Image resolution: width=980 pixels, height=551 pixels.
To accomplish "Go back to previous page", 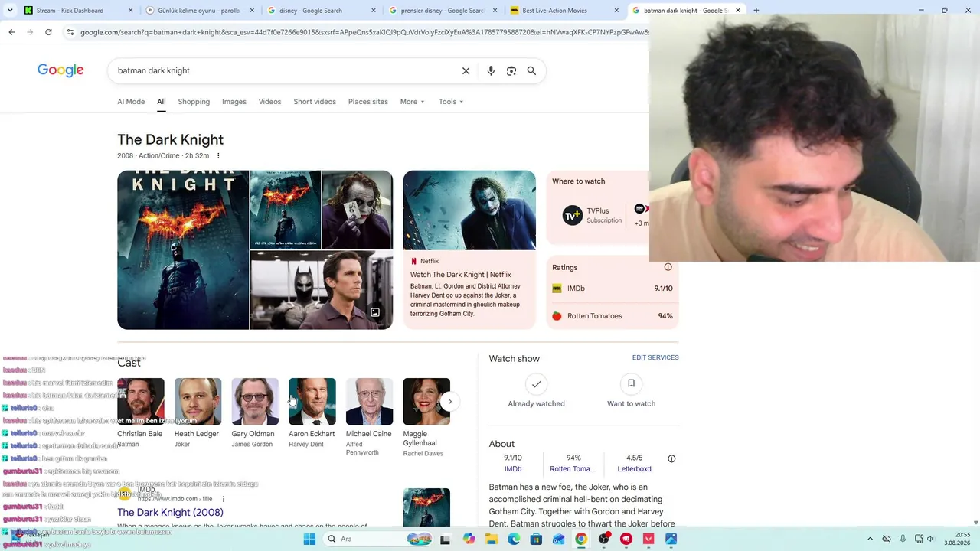I will 11,32.
